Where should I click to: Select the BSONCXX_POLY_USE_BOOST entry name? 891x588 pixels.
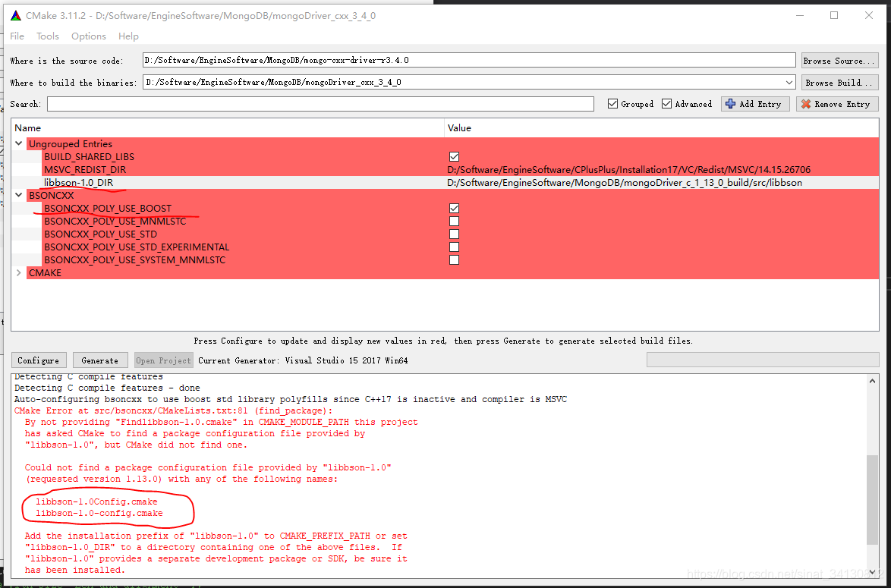click(108, 208)
